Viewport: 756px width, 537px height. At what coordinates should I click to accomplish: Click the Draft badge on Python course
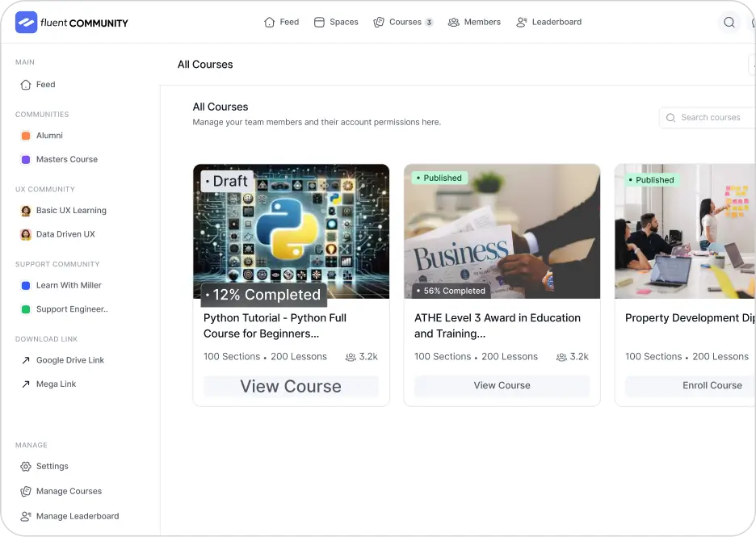click(227, 181)
